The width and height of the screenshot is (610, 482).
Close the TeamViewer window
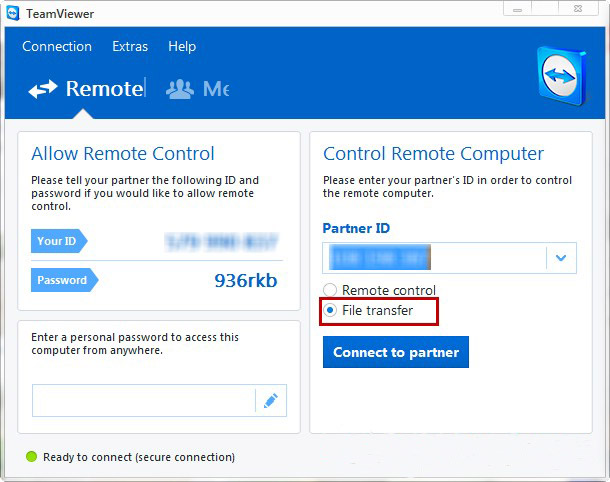point(578,9)
